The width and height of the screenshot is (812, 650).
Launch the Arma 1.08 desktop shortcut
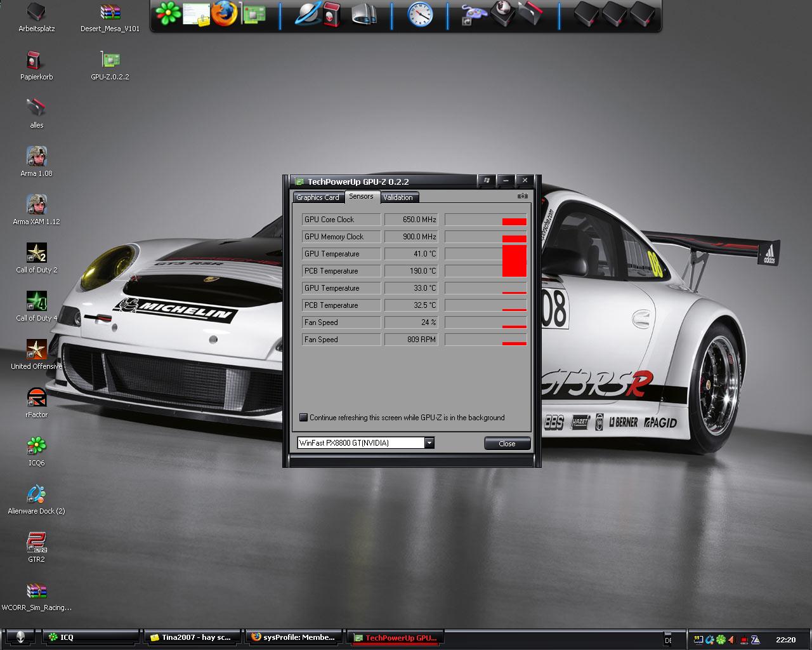tap(37, 161)
